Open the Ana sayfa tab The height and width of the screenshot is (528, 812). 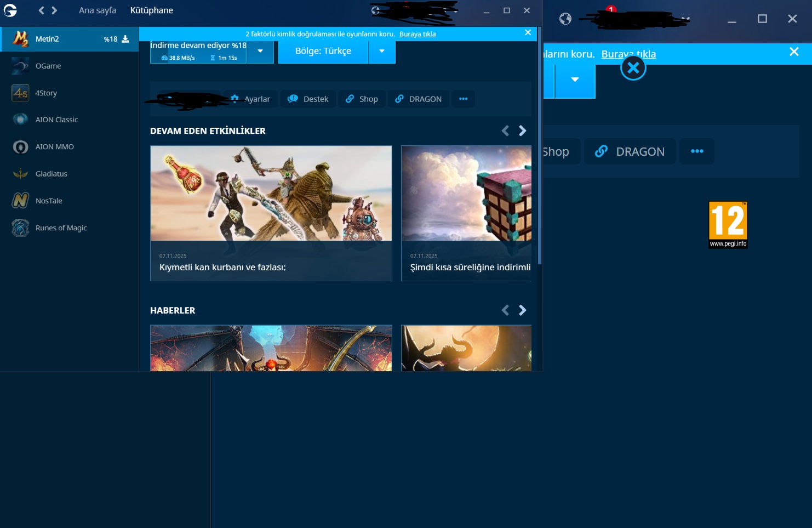(x=98, y=10)
